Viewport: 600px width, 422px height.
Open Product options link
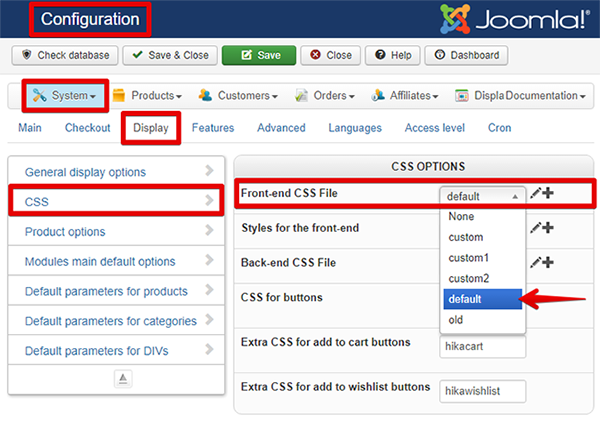coord(65,232)
